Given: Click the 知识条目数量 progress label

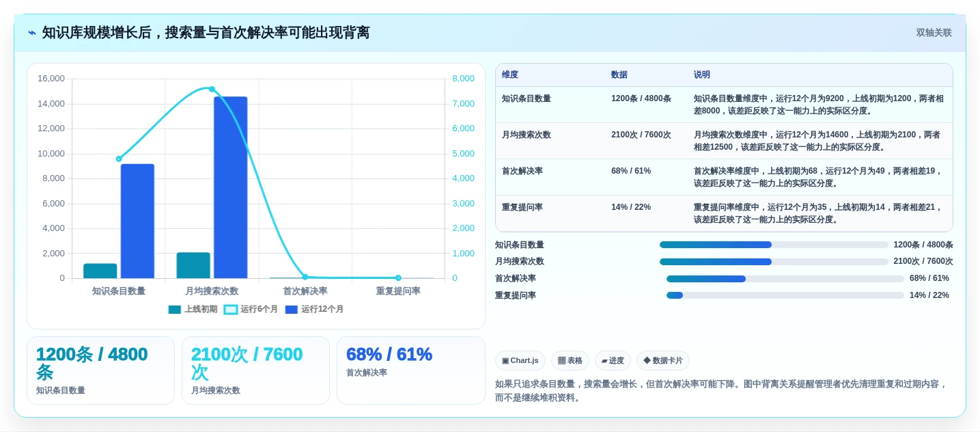Looking at the screenshot, I should pyautogui.click(x=520, y=245).
